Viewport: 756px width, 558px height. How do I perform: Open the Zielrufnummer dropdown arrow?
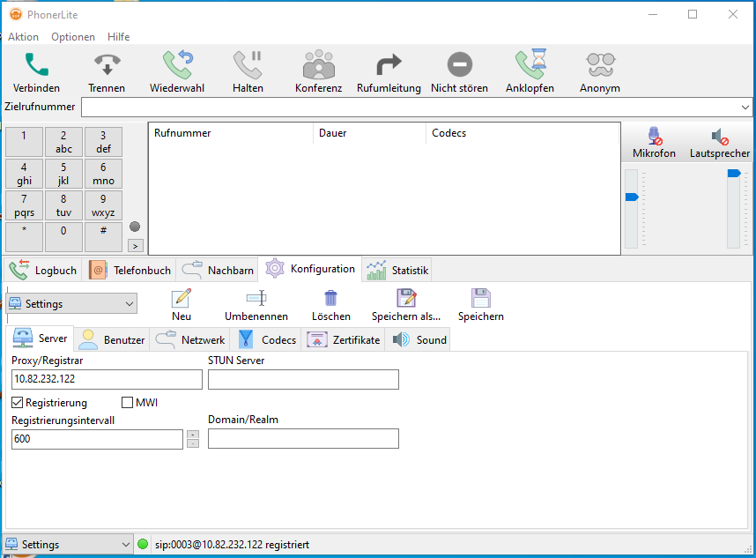[745, 107]
